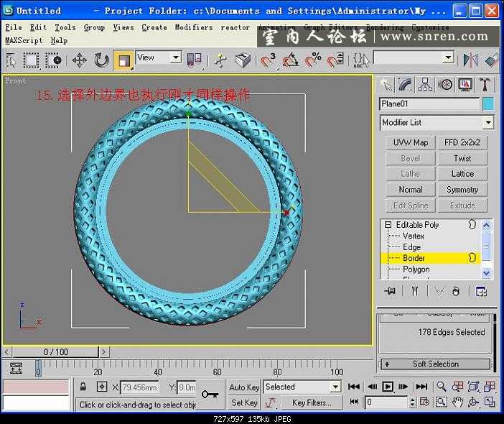This screenshot has height=424, width=504.
Task: Toggle the Selection Lock padlock
Action: pyautogui.click(x=83, y=387)
